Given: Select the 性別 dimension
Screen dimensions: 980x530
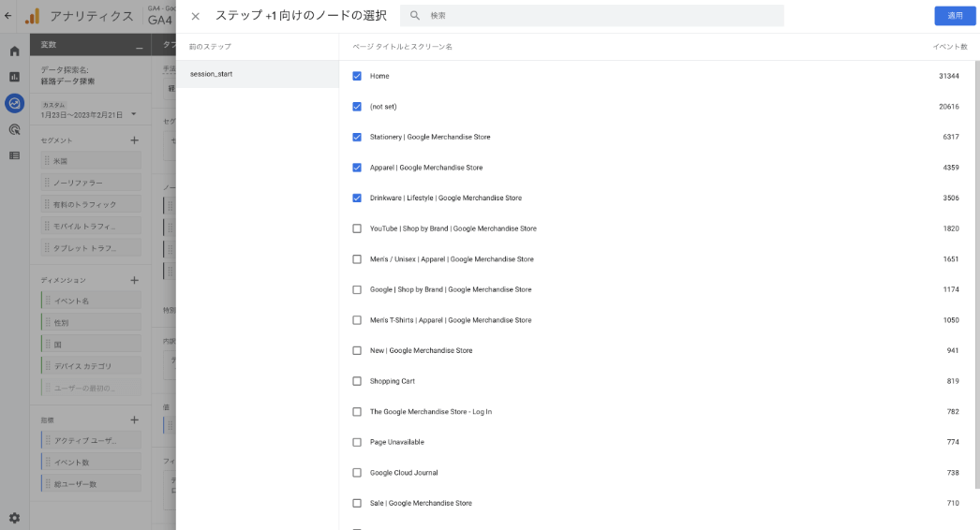Looking at the screenshot, I should (91, 322).
